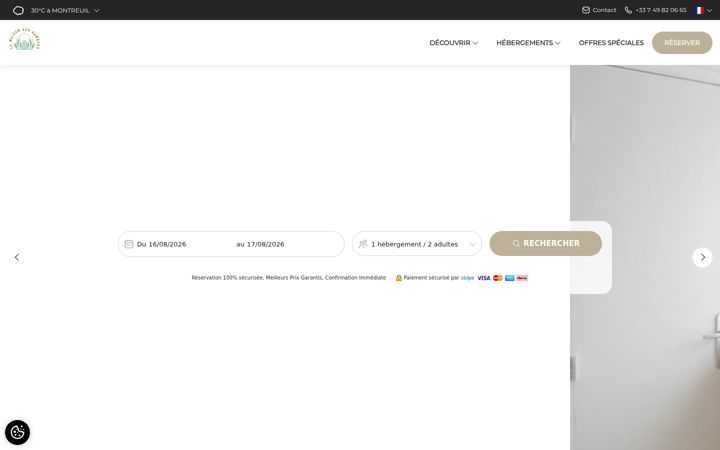The image size is (720, 450).
Task: Expand the Montreuil weather dropdown chevron
Action: 96,11
